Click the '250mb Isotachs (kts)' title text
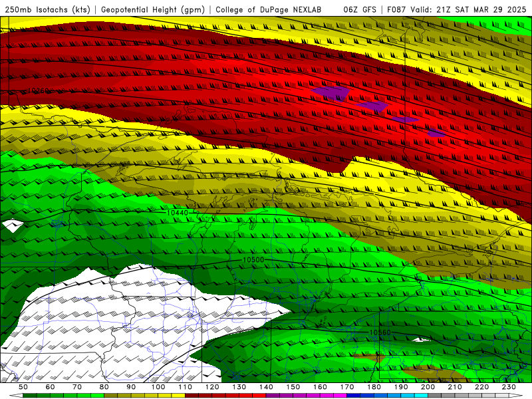 tap(48, 9)
